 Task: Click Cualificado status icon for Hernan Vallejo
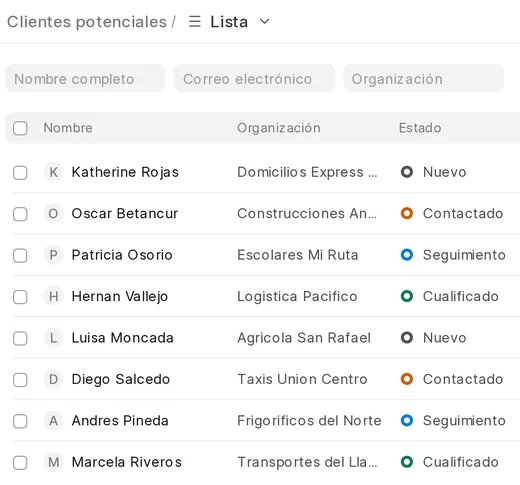point(407,296)
